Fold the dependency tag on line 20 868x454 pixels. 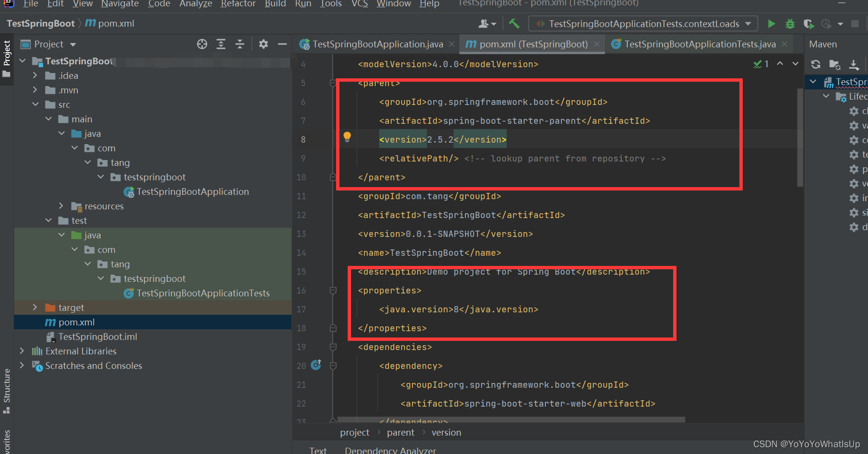tap(333, 366)
